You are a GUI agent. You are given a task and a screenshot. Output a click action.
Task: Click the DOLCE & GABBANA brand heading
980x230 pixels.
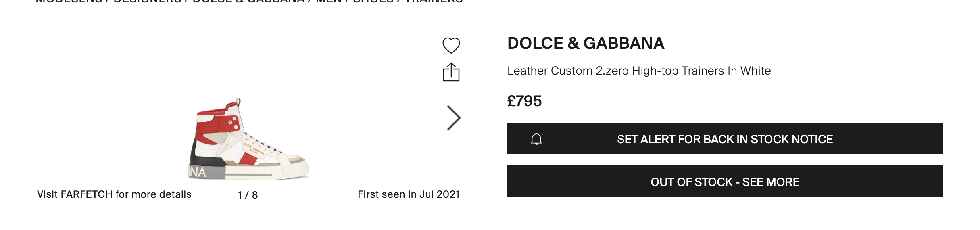(x=586, y=43)
